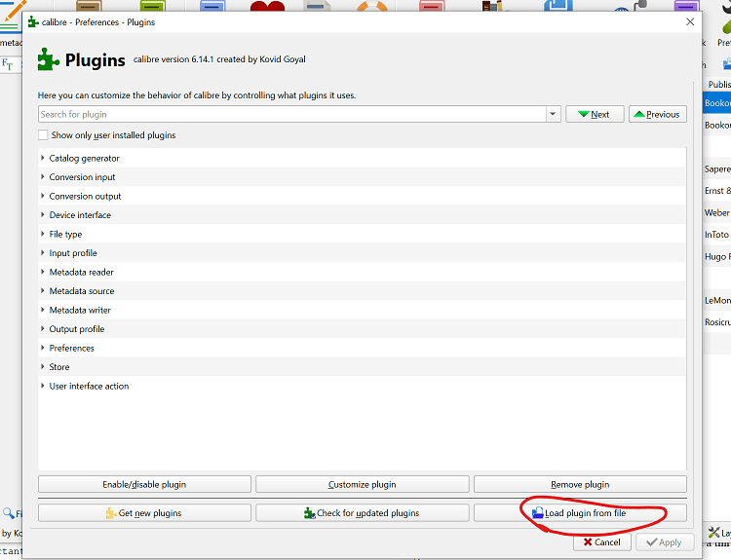Click the green down-arrow Next icon

(584, 114)
